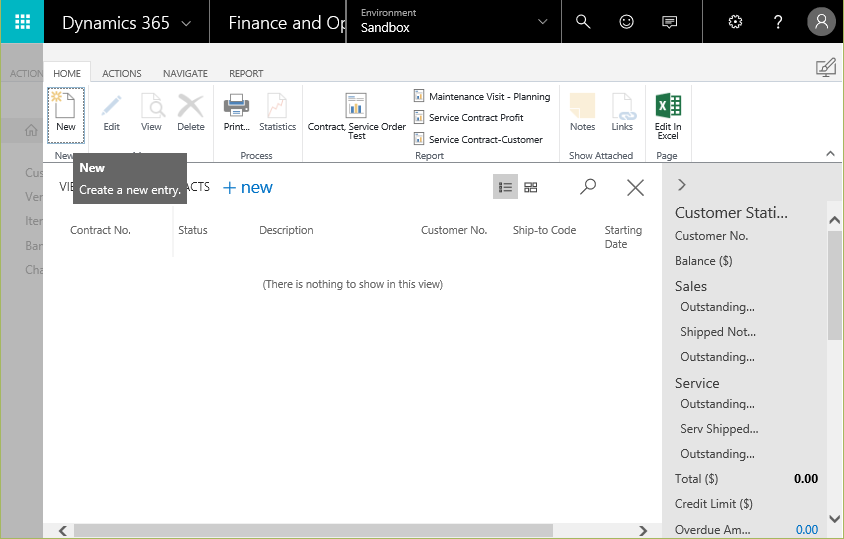The height and width of the screenshot is (539, 844).
Task: Show attached Links
Action: tap(622, 113)
